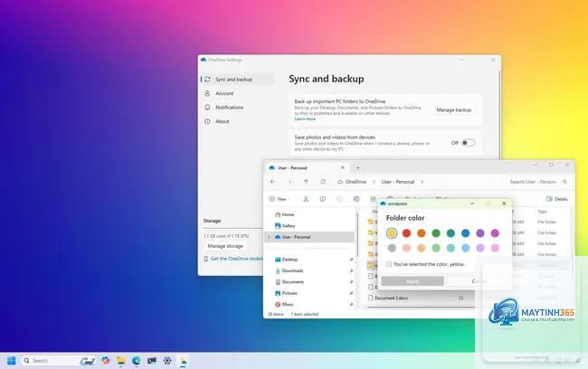Click the Paste toolbar icon
The image size is (588, 369).
pos(339,199)
